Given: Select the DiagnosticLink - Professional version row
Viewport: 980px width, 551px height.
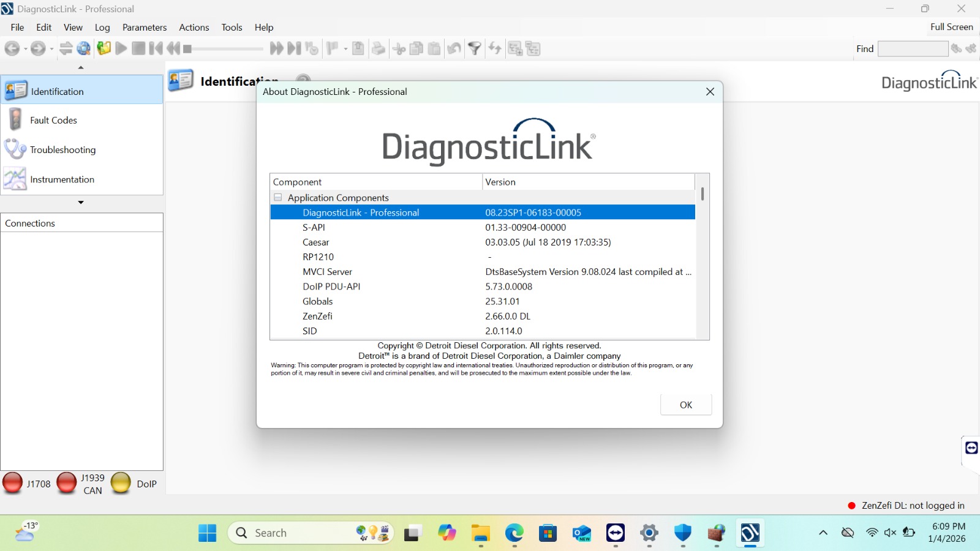Looking at the screenshot, I should (483, 212).
